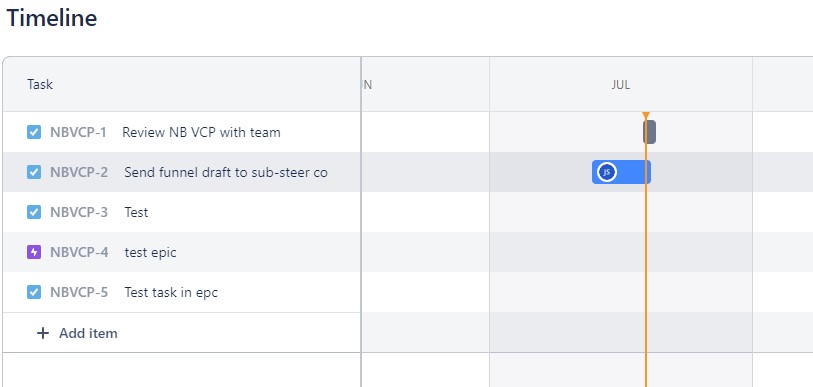813x387 pixels.
Task: Open issue key NBVCP-5
Action: pos(79,292)
